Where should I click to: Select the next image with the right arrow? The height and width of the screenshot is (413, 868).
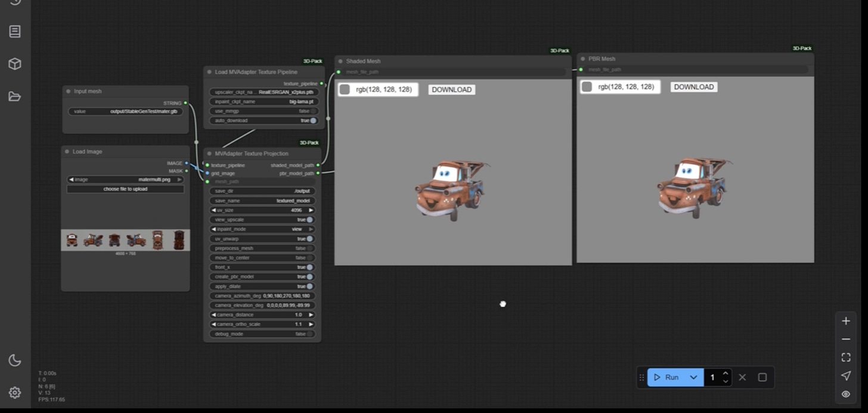pyautogui.click(x=180, y=180)
